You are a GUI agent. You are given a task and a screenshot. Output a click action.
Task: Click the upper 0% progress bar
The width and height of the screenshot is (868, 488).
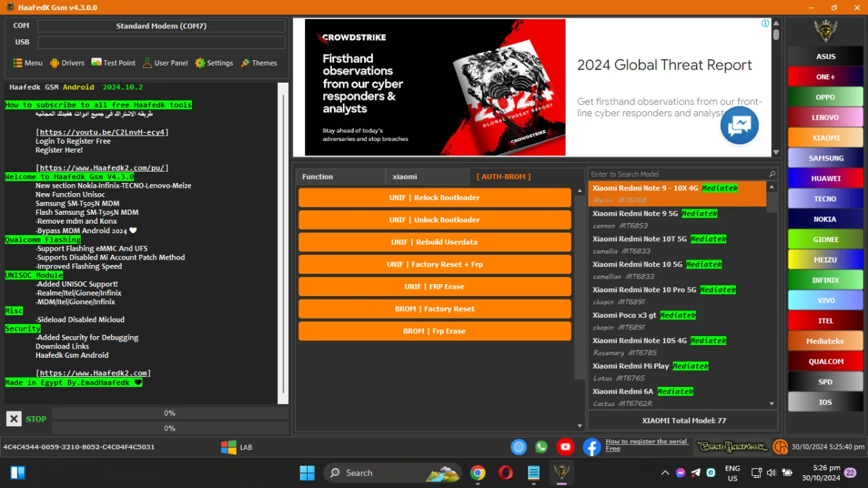tap(170, 413)
